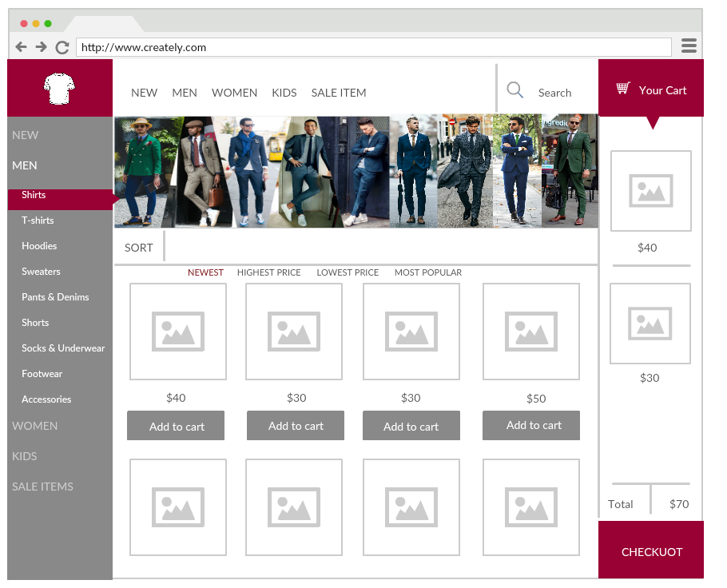Open SALE ITEM in top navigation

coord(339,93)
